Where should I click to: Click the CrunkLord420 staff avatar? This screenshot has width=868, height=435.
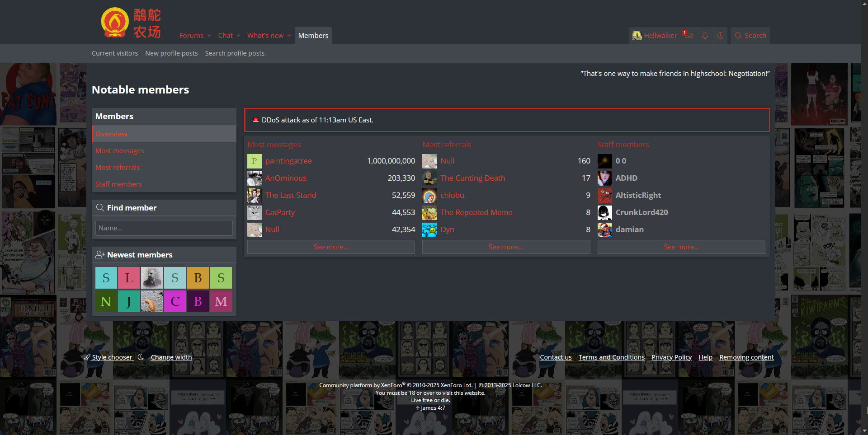605,213
